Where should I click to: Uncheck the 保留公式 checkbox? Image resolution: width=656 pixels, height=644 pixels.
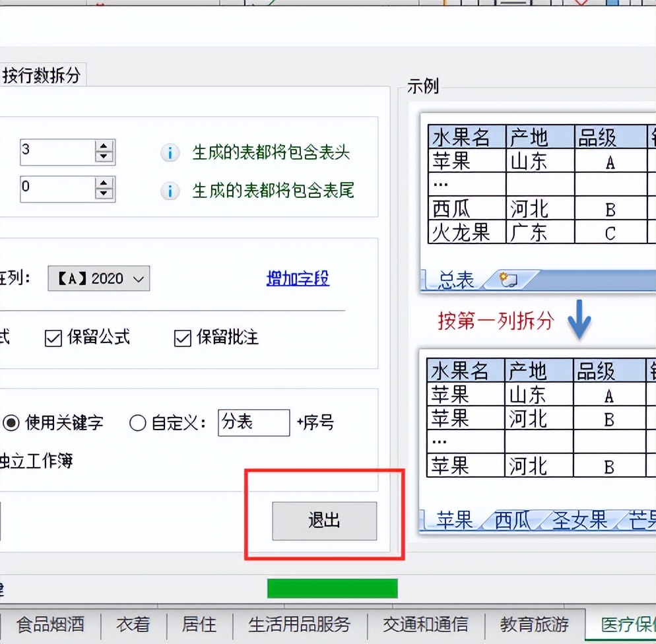click(x=52, y=338)
